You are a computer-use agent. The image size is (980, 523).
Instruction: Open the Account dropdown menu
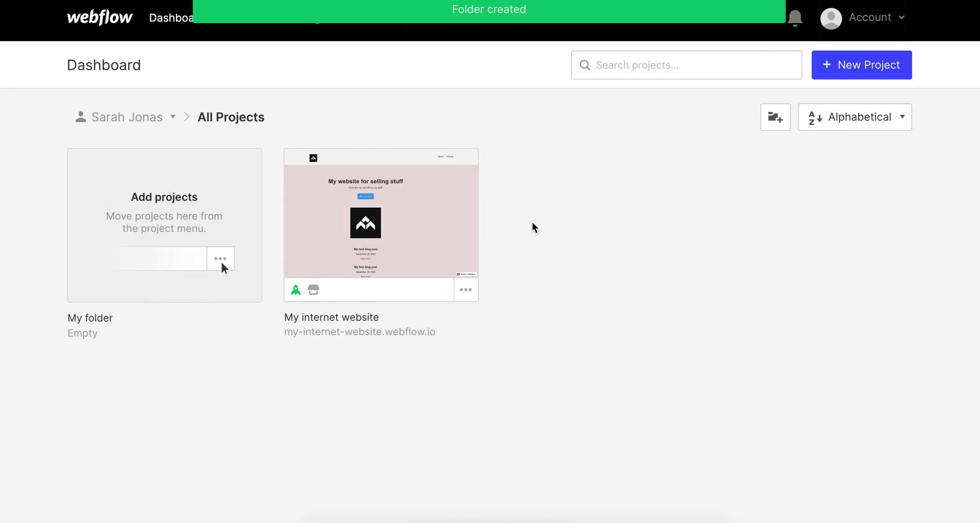(876, 17)
